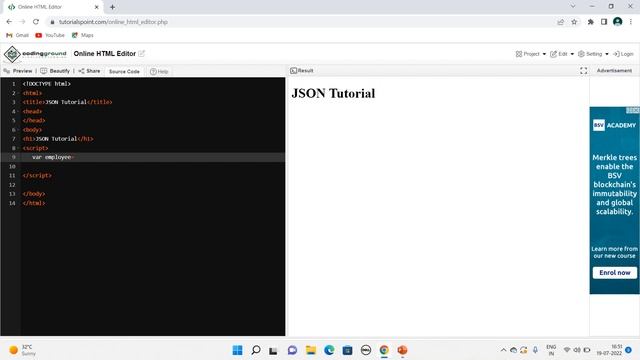Screen dimensions: 640x360
Task: Go back in browser history
Action: [9, 22]
